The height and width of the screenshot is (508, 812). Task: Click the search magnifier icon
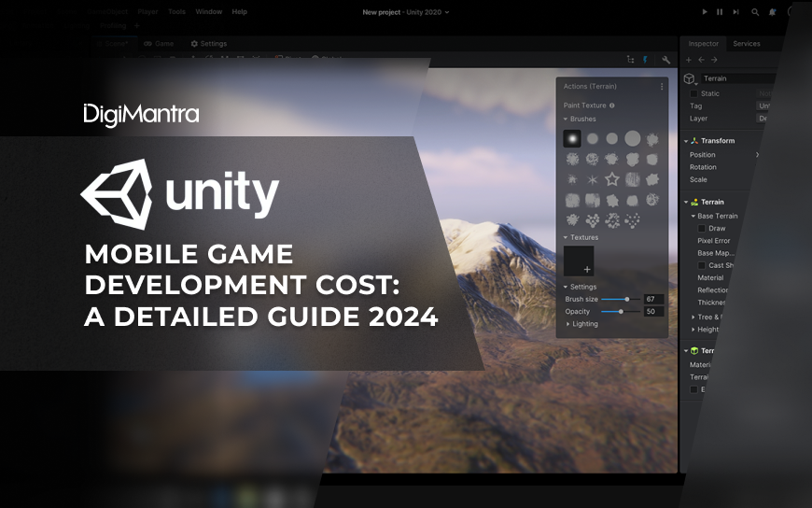pos(755,12)
